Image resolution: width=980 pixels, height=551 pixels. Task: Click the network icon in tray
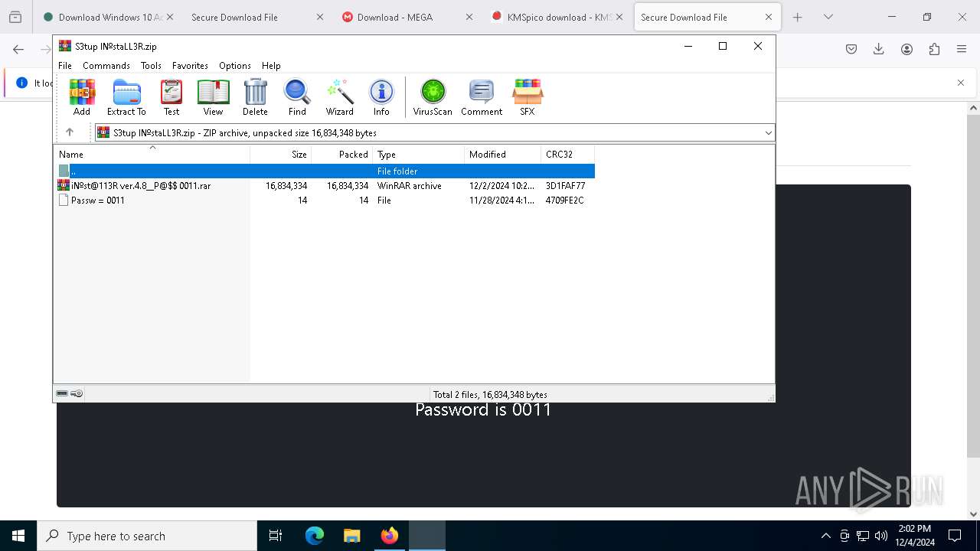coord(863,536)
